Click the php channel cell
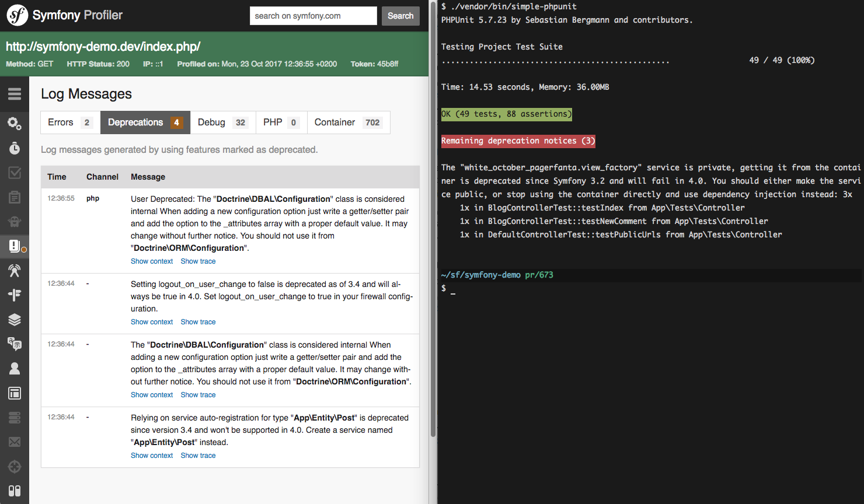864x504 pixels. pyautogui.click(x=93, y=198)
